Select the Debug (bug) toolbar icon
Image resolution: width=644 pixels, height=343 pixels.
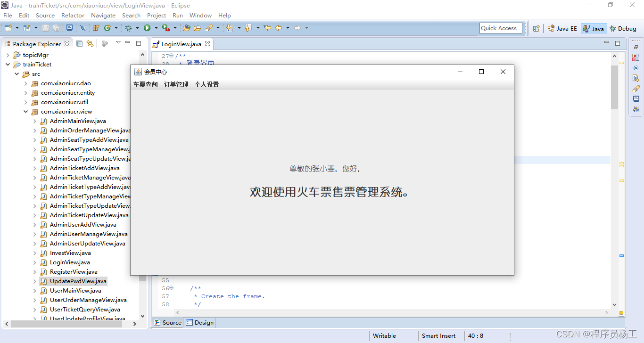coord(129,28)
